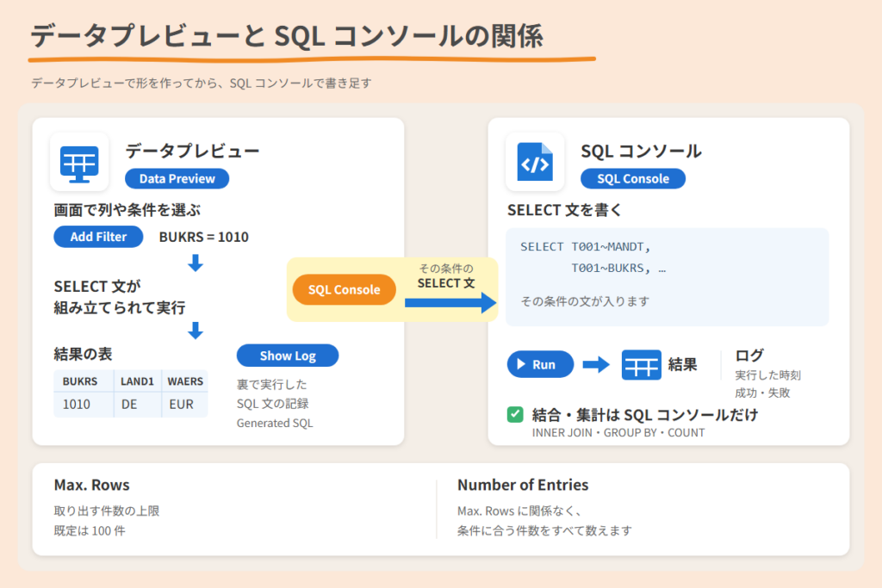Click the WAERS column header
The image size is (882, 588).
(185, 381)
